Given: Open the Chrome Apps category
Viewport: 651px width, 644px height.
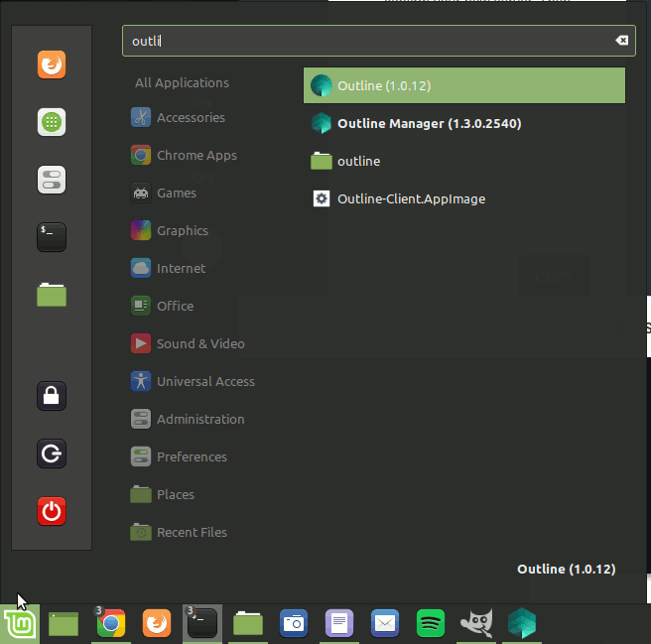Looking at the screenshot, I should point(184,155).
